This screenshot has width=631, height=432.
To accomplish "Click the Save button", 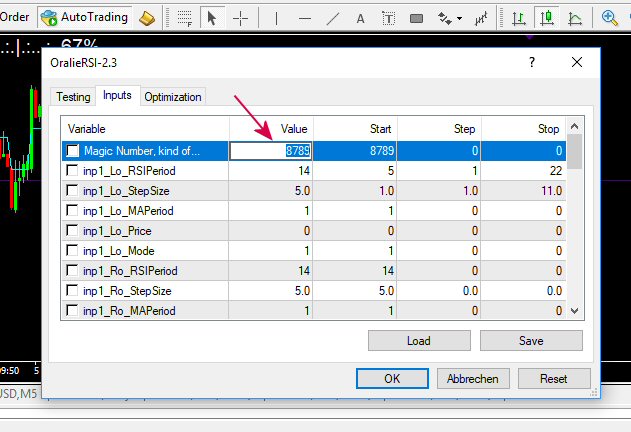I will coord(531,341).
